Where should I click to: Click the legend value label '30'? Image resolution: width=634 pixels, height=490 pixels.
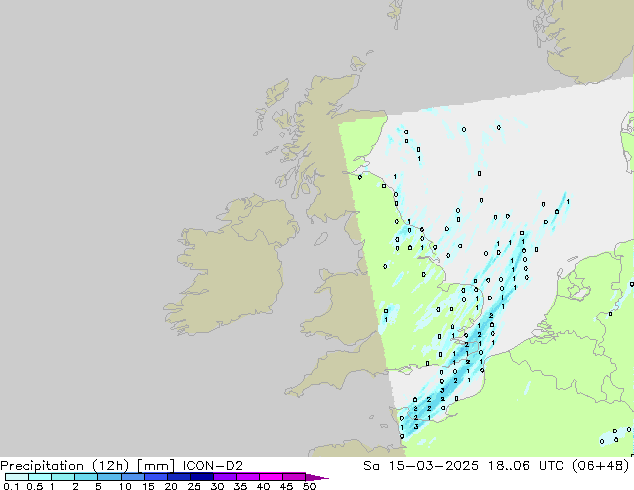click(217, 486)
